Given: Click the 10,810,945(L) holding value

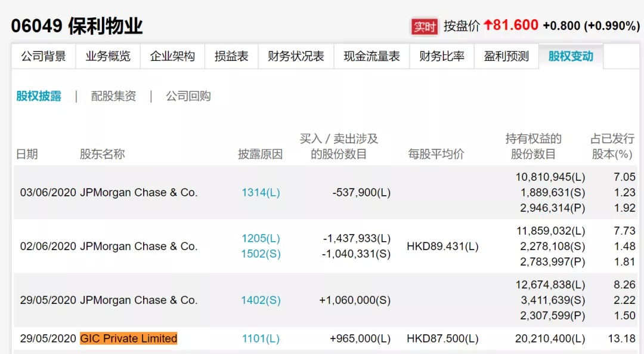Looking at the screenshot, I should pos(550,177).
